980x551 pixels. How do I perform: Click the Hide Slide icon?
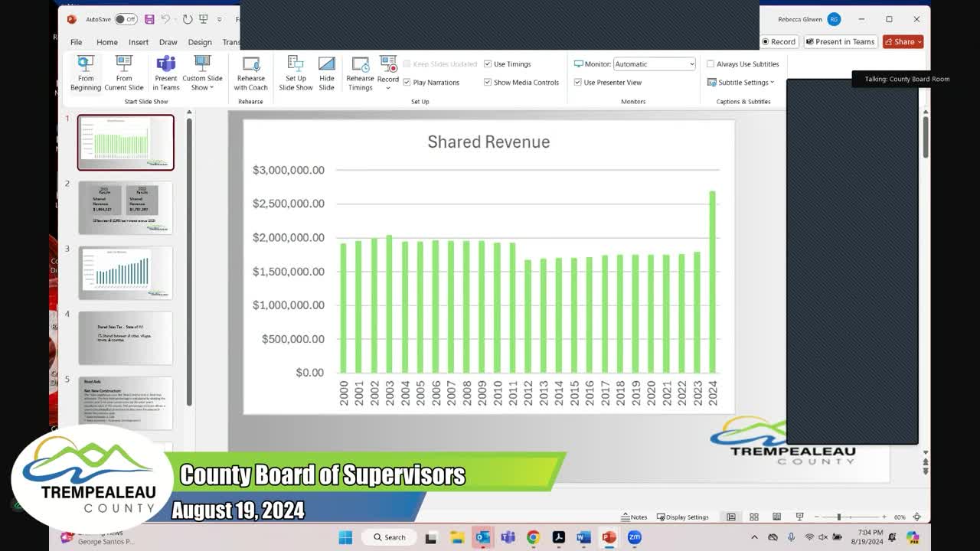tap(327, 73)
